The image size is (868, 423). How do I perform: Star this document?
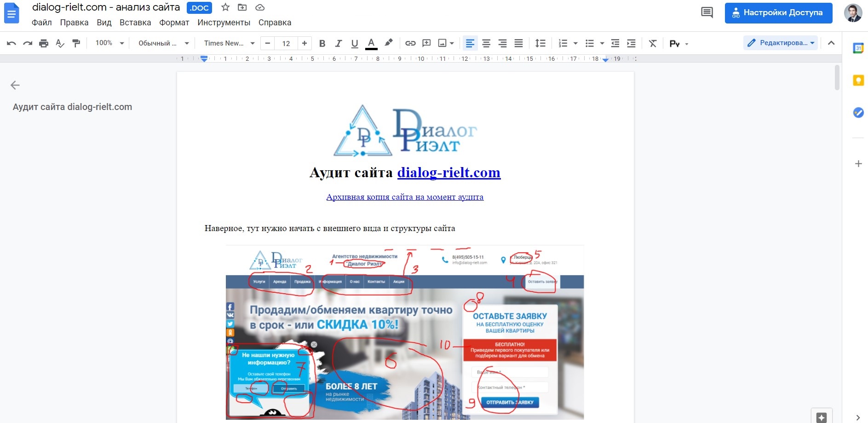point(225,7)
